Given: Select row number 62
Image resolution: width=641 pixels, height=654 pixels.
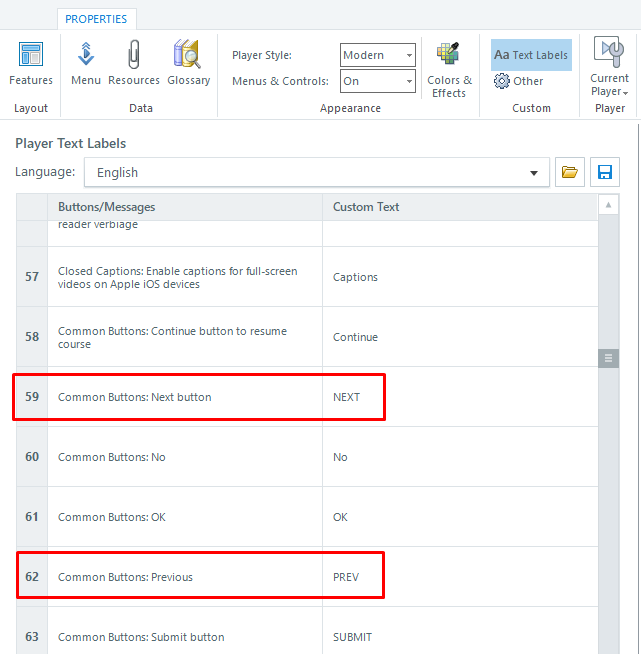Looking at the screenshot, I should [x=32, y=577].
